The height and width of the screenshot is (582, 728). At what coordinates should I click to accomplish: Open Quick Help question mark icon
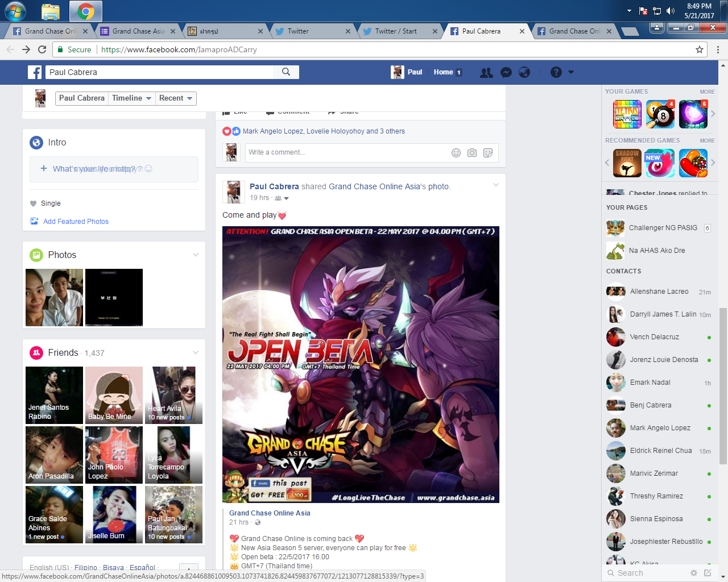click(556, 72)
